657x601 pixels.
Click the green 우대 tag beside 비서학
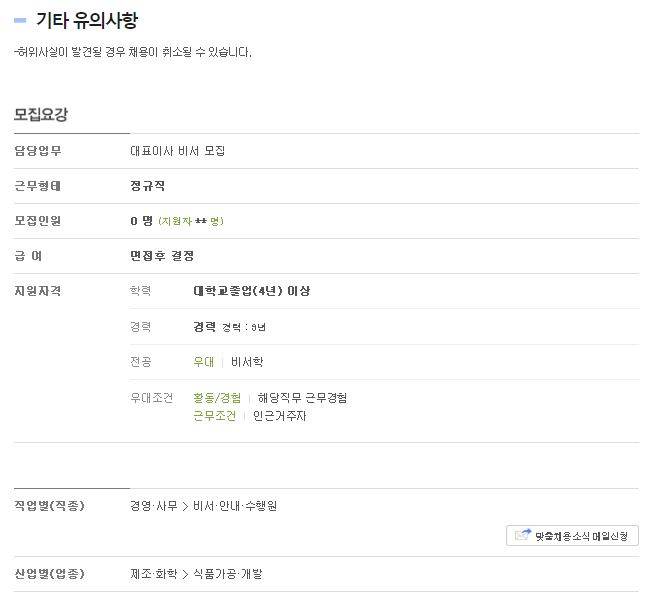[x=203, y=362]
